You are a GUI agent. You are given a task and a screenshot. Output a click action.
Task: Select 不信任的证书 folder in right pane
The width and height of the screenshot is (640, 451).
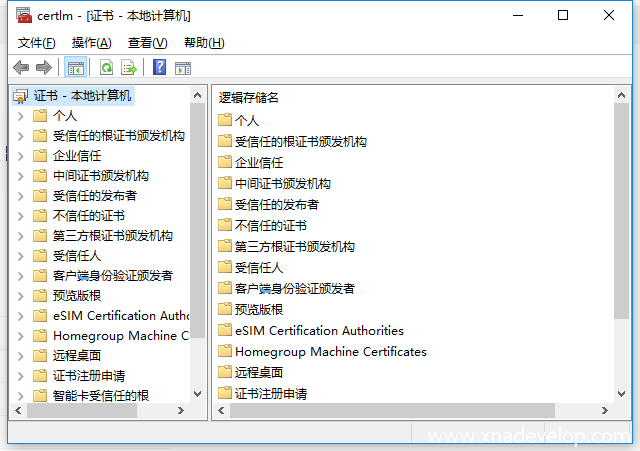click(x=270, y=225)
